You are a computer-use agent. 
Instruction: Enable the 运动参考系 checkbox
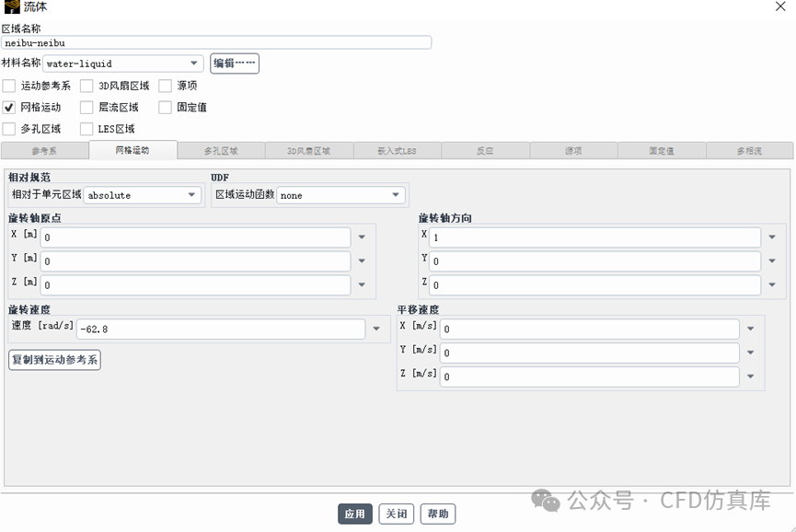coord(9,86)
